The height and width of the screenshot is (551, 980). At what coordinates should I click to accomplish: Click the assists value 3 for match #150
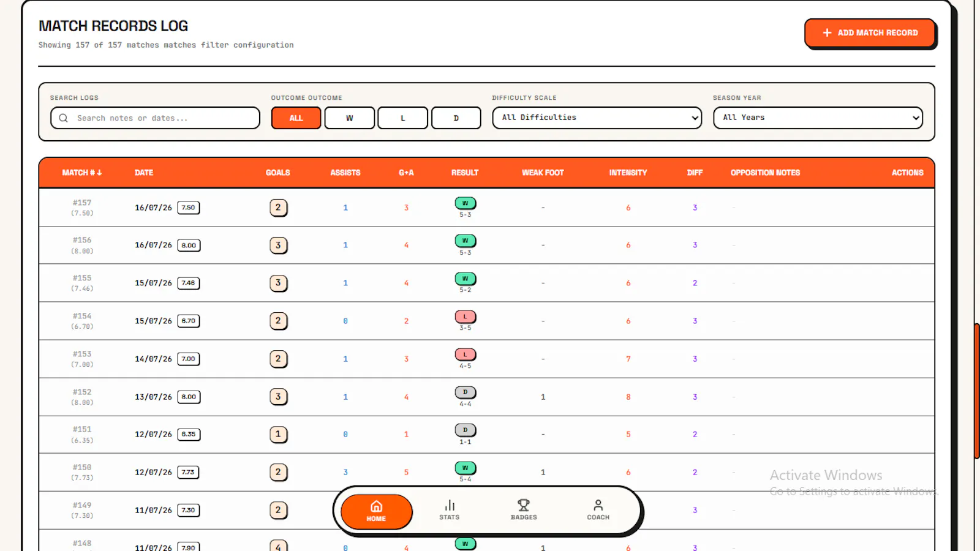click(x=345, y=472)
